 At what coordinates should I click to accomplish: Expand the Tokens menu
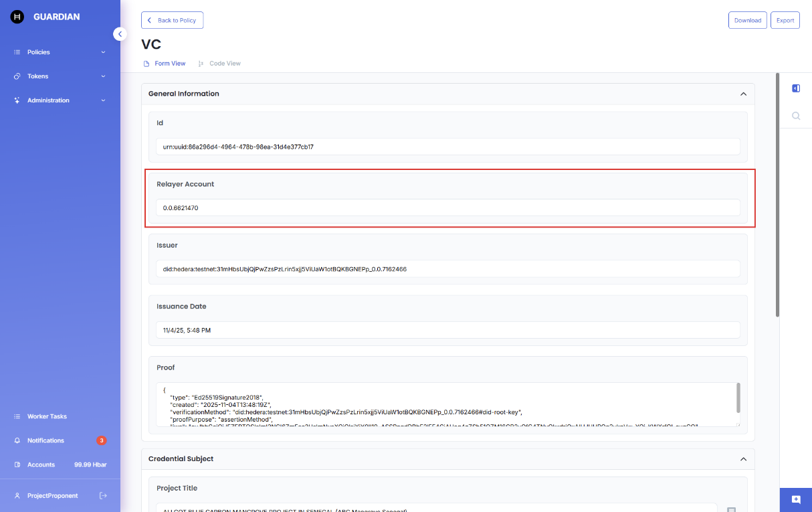pyautogui.click(x=60, y=76)
